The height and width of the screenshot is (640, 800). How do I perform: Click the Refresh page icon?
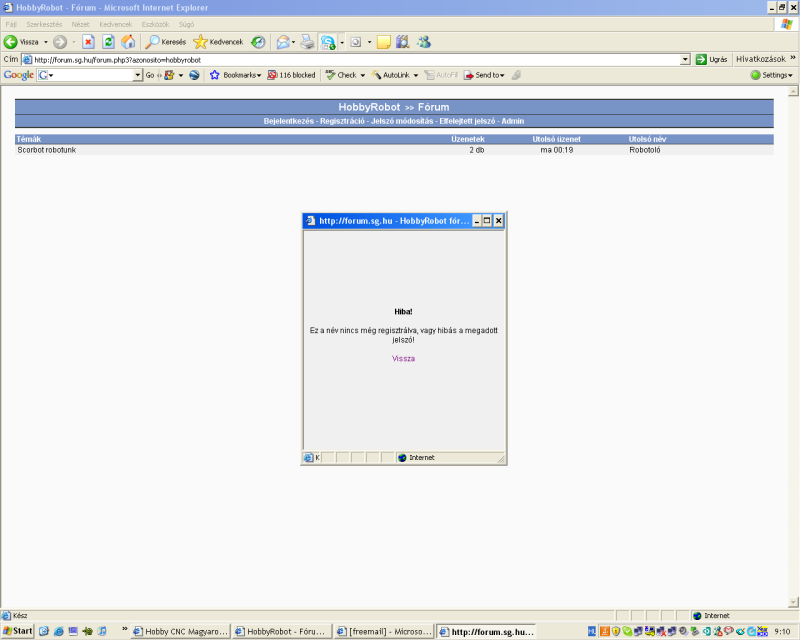(108, 42)
